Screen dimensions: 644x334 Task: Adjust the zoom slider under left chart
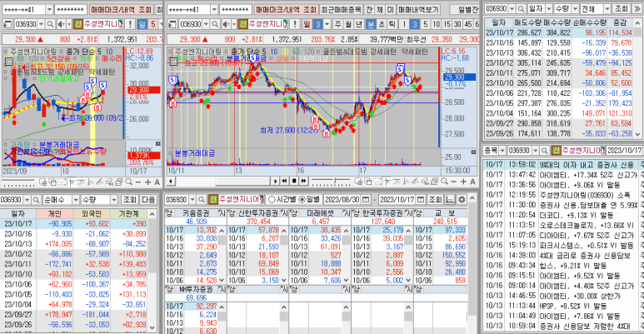coord(18,182)
